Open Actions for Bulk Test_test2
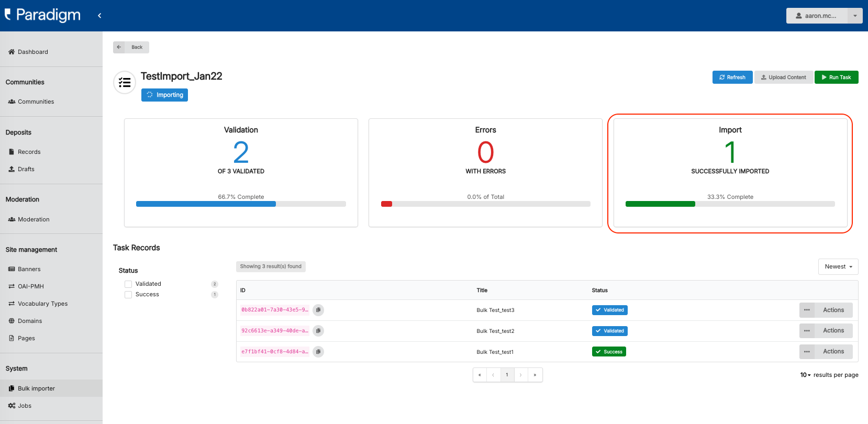The width and height of the screenshot is (868, 424). (x=833, y=331)
